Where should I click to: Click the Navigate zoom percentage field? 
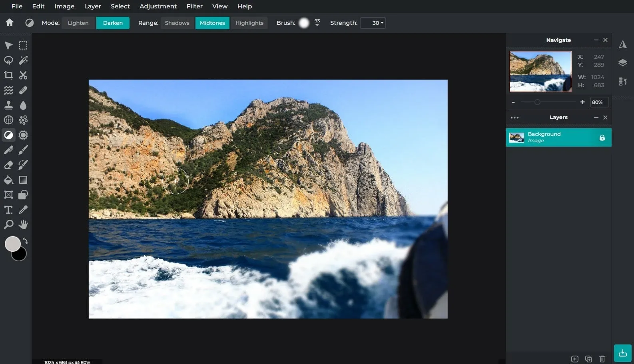[599, 102]
